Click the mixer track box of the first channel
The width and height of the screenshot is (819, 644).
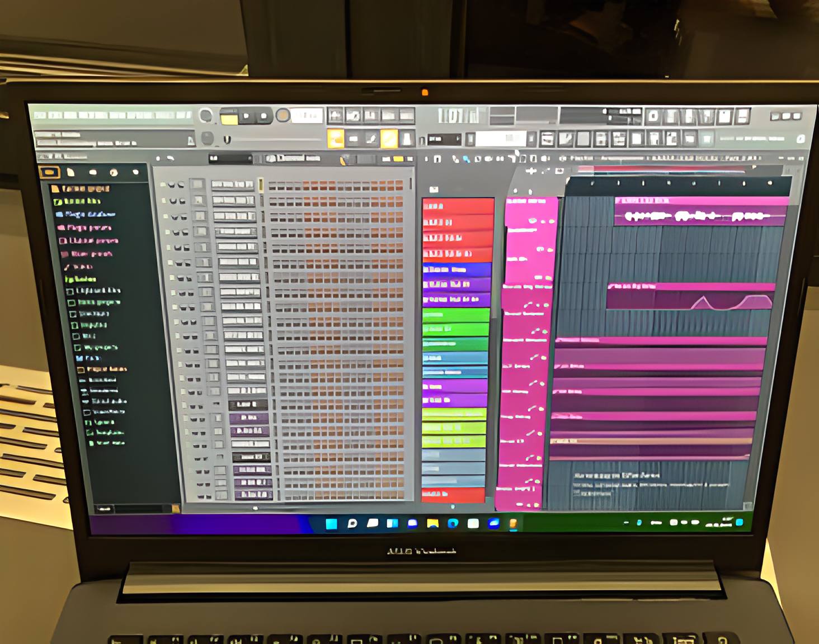(197, 184)
